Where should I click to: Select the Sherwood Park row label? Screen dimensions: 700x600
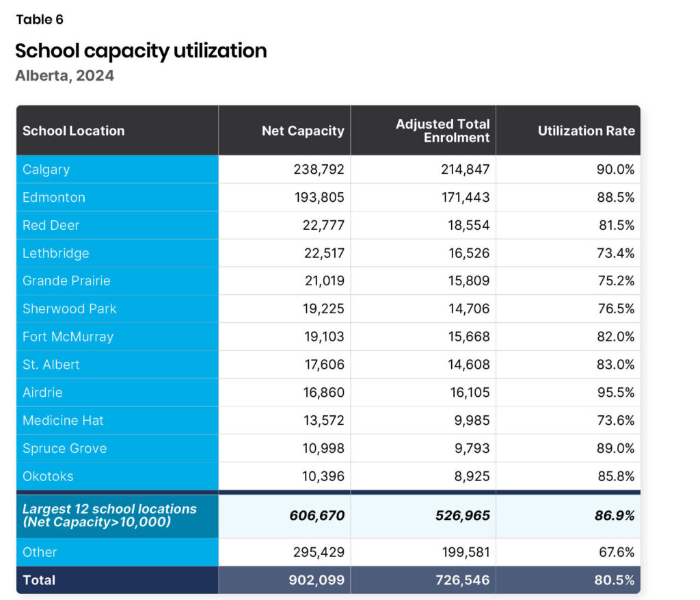70,309
